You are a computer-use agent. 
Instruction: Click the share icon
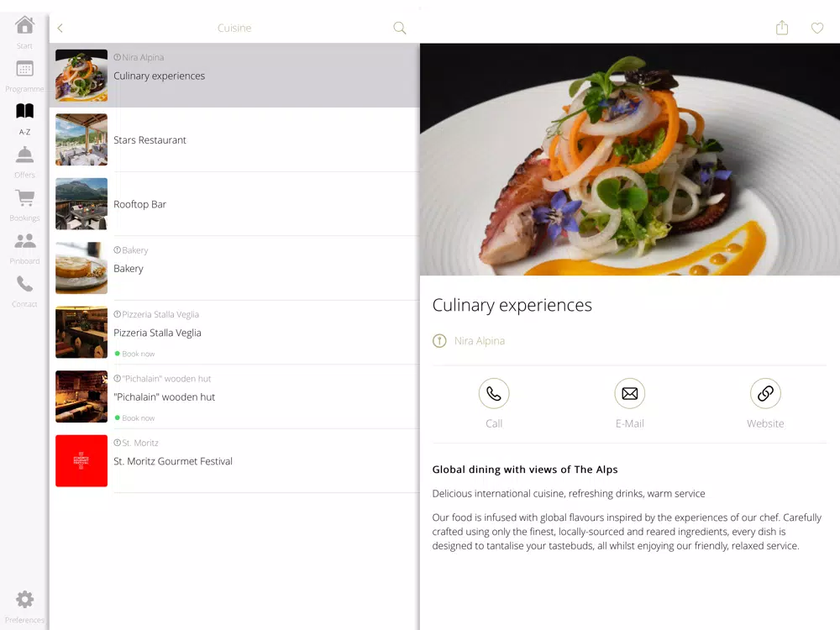pyautogui.click(x=782, y=28)
